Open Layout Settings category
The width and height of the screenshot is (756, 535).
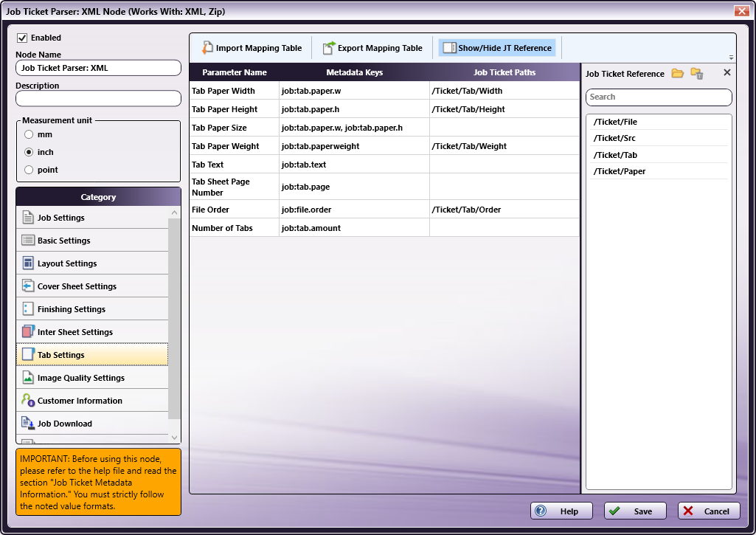point(92,263)
